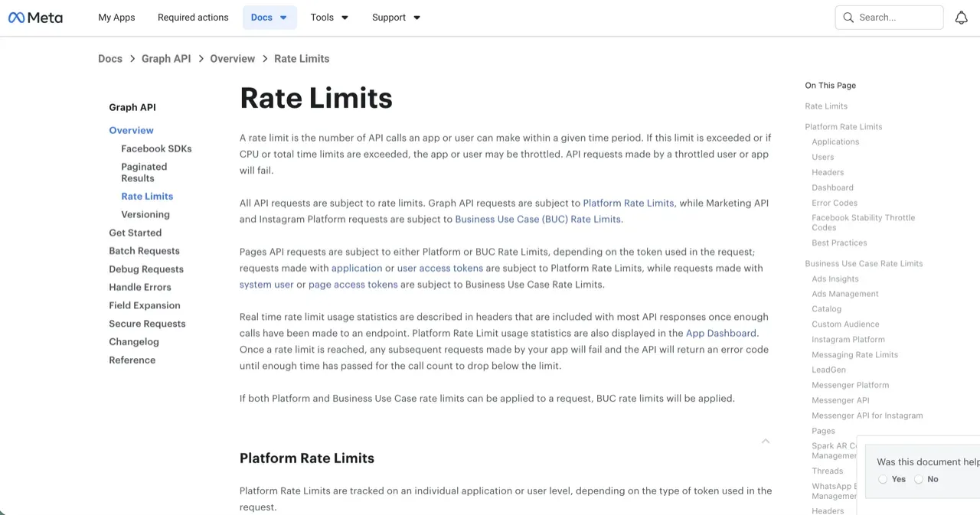
Task: Click Graph API breadcrumb link
Action: point(166,59)
